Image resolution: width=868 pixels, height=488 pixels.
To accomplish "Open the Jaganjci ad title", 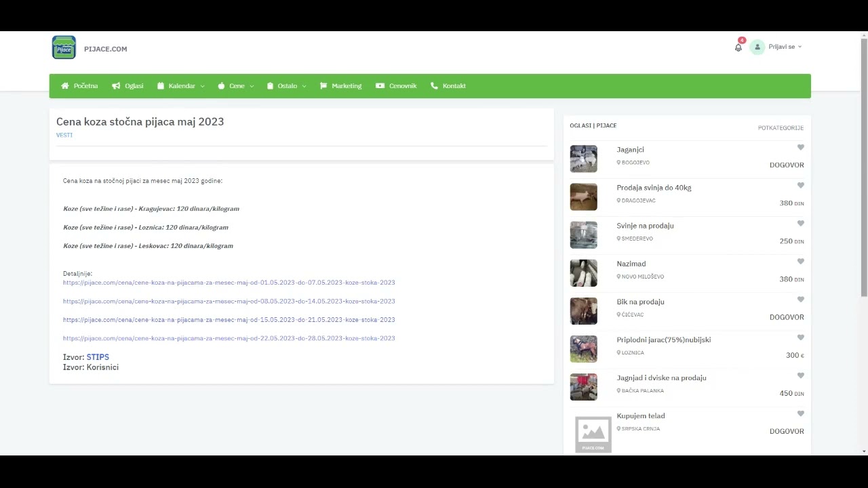I will [x=630, y=150].
